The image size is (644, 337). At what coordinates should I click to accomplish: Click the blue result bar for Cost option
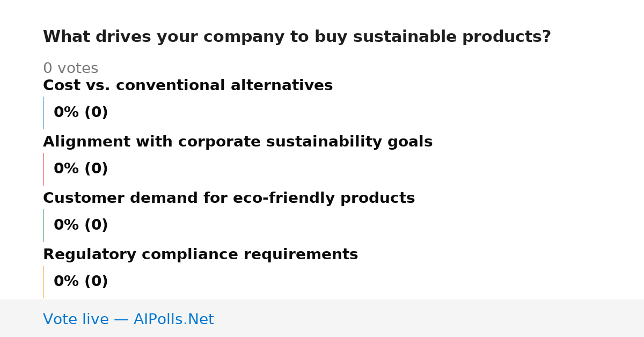(x=43, y=113)
